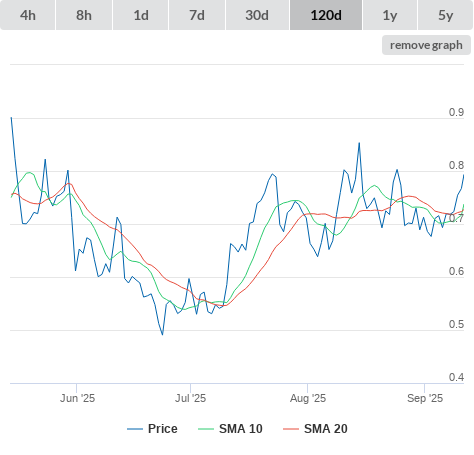This screenshot has height=455, width=474.
Task: Choose the 1d range tab
Action: click(x=141, y=15)
